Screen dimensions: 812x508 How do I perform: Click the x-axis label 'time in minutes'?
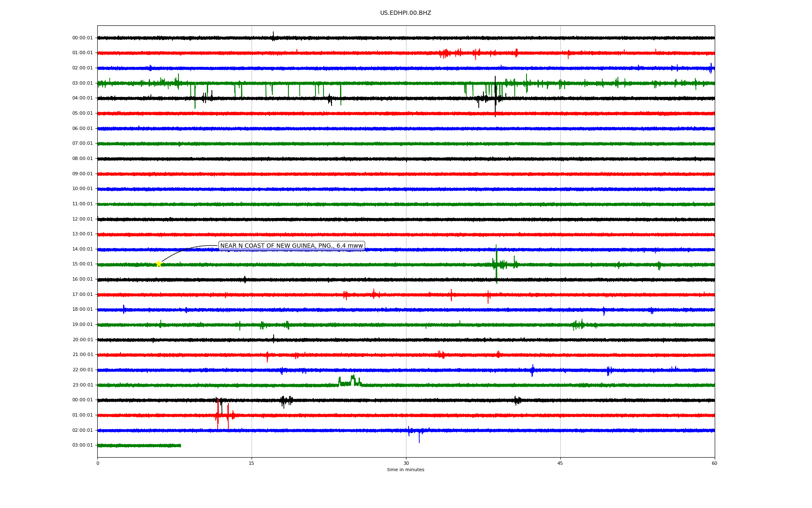click(x=405, y=470)
